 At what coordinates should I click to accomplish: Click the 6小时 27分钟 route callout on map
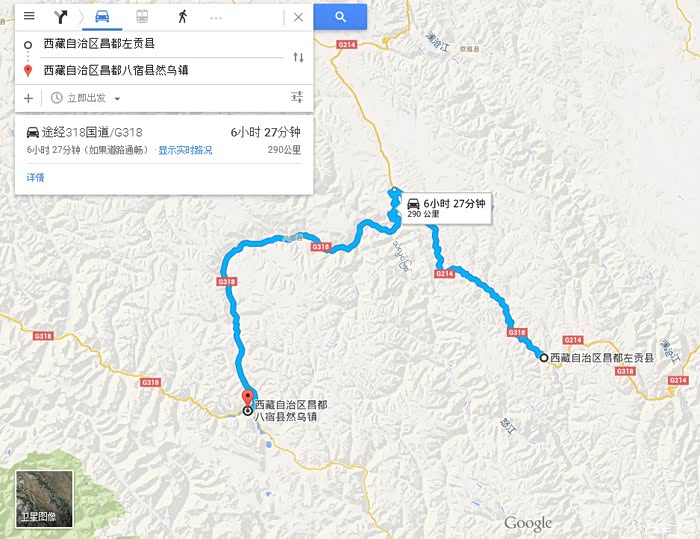click(x=446, y=208)
